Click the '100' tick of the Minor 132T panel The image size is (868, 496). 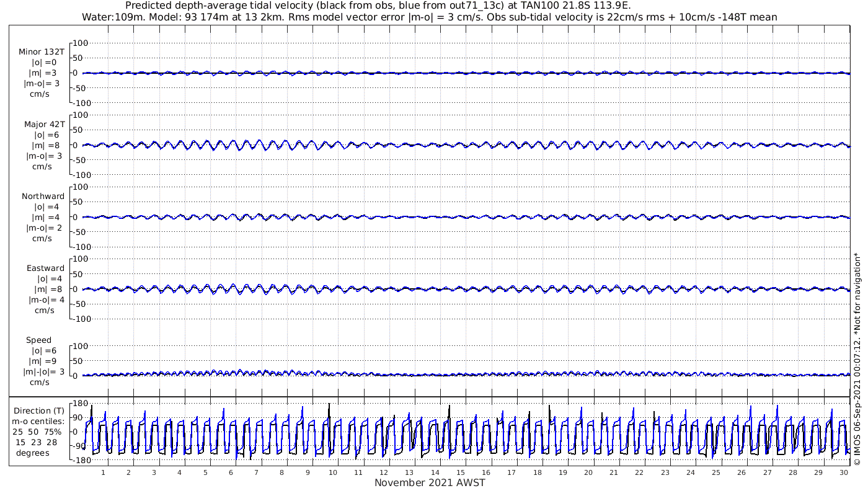point(81,43)
